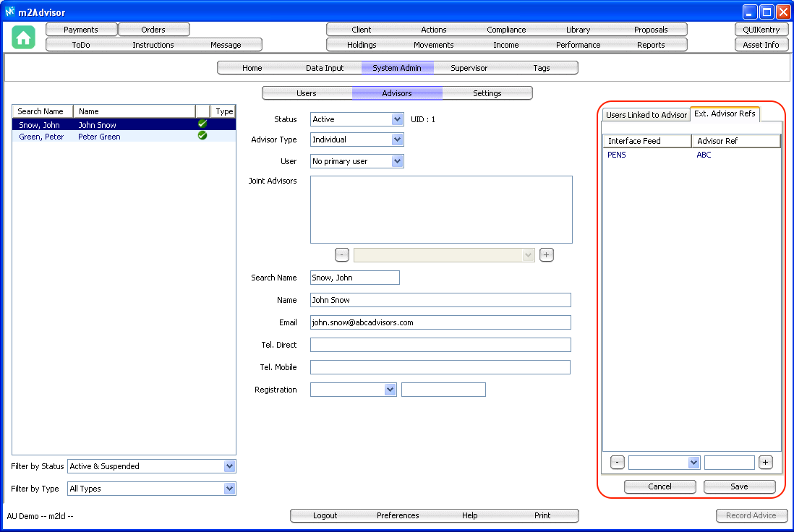Click the m2Advisor title bar logo icon
The image size is (794, 532).
10,12
